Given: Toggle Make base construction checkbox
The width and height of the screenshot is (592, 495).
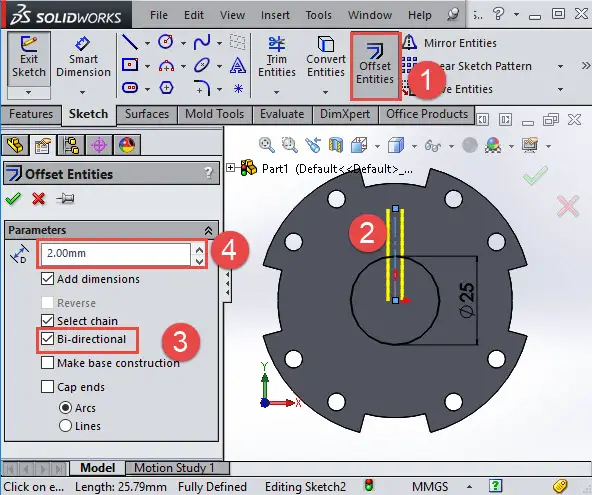Looking at the screenshot, I should tap(47, 362).
